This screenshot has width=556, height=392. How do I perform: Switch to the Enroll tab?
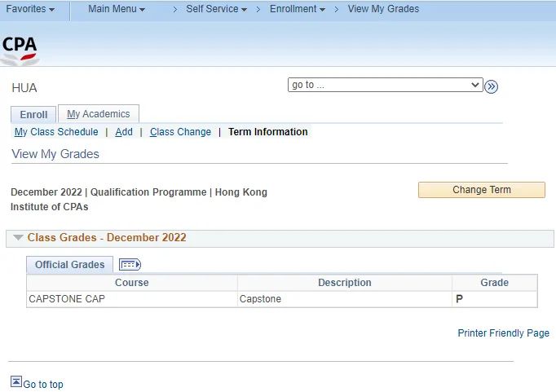pos(33,115)
